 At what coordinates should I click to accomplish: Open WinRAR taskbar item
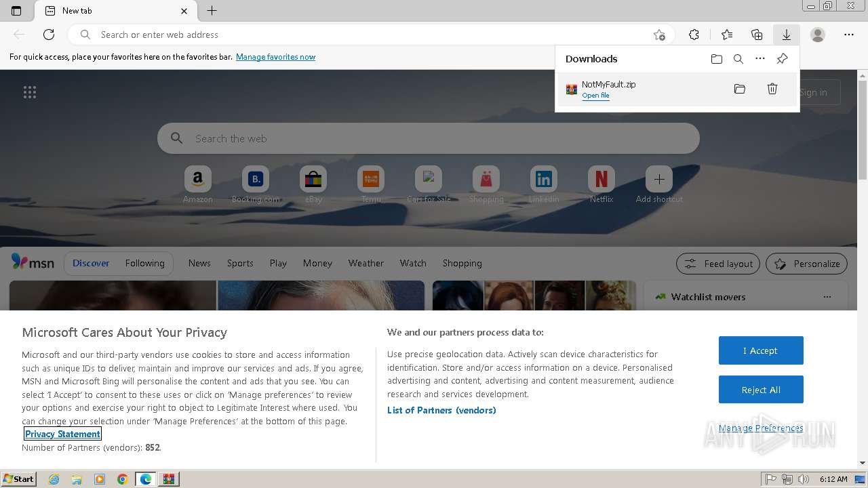click(169, 479)
